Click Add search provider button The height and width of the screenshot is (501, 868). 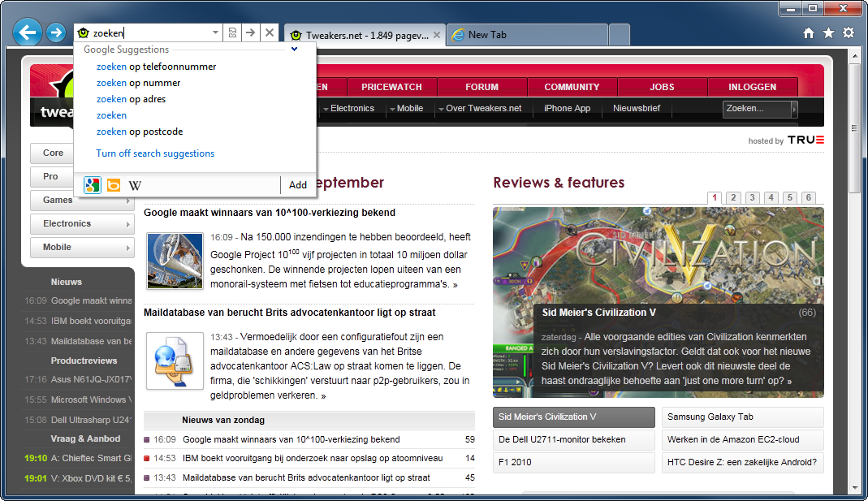point(298,185)
